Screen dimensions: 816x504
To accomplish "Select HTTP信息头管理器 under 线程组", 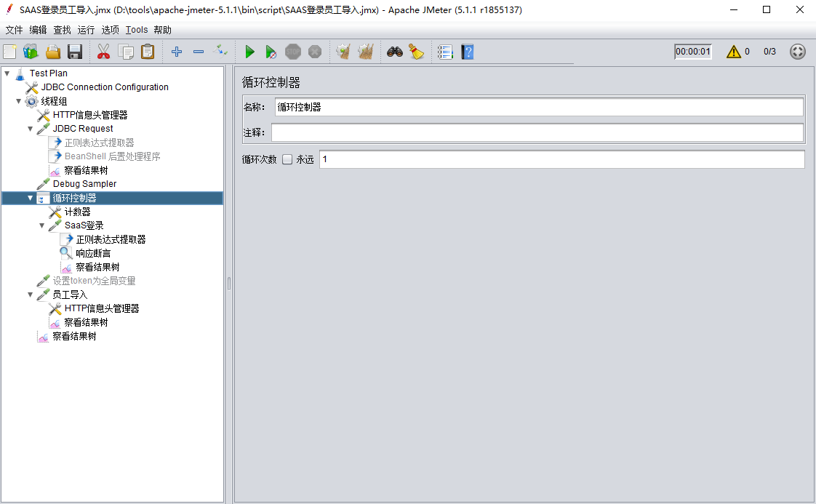I will 90,115.
